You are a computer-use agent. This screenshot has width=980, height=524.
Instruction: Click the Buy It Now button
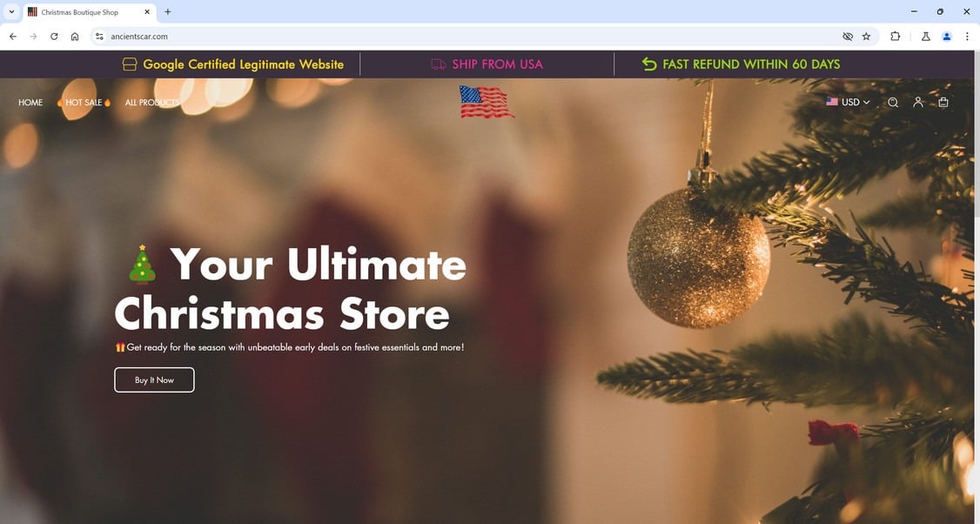(x=154, y=380)
